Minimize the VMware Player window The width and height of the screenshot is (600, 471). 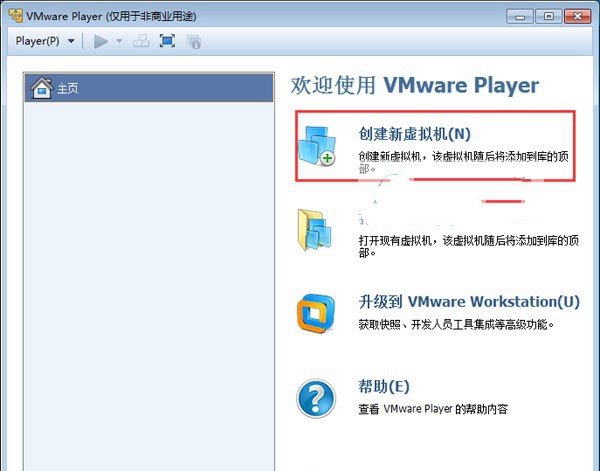point(520,16)
